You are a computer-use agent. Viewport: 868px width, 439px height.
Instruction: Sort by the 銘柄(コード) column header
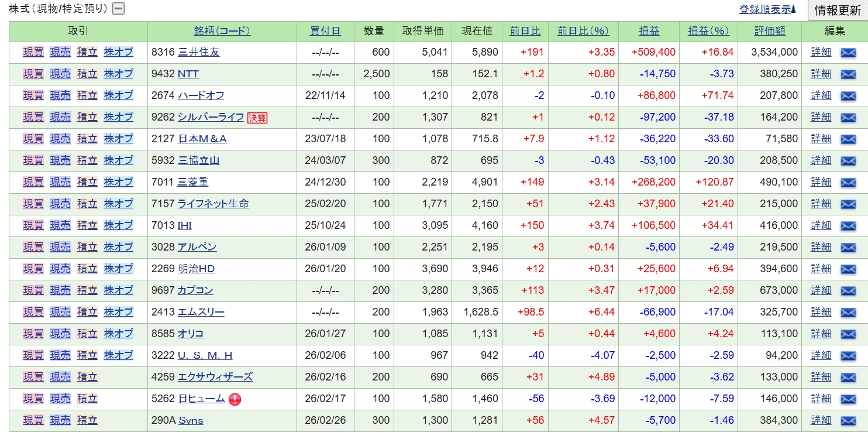(x=222, y=31)
